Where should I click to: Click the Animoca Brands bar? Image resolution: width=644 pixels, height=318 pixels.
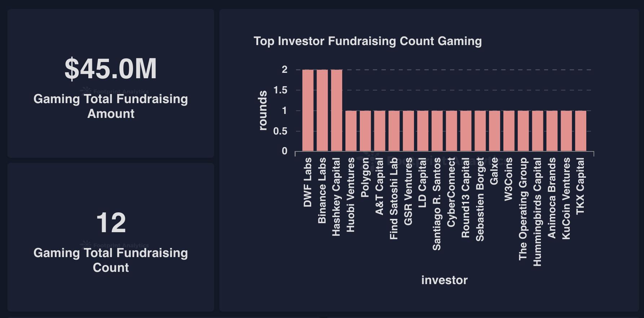[x=552, y=131]
